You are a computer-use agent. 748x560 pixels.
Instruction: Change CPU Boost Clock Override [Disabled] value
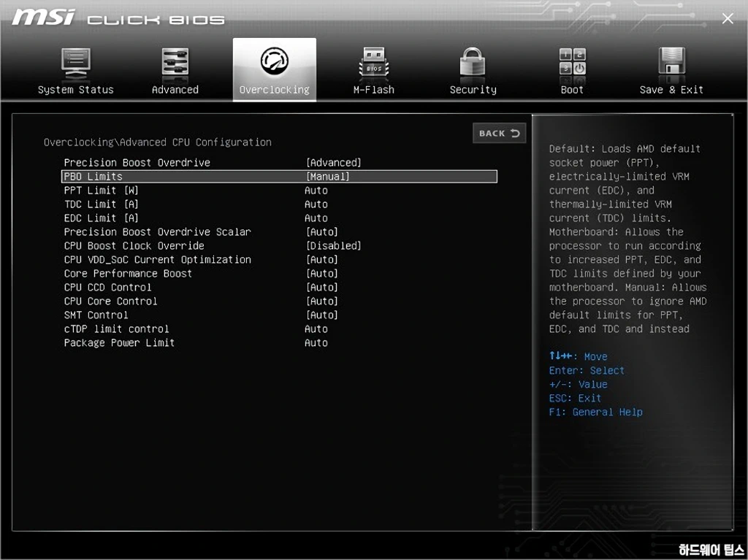[333, 245]
